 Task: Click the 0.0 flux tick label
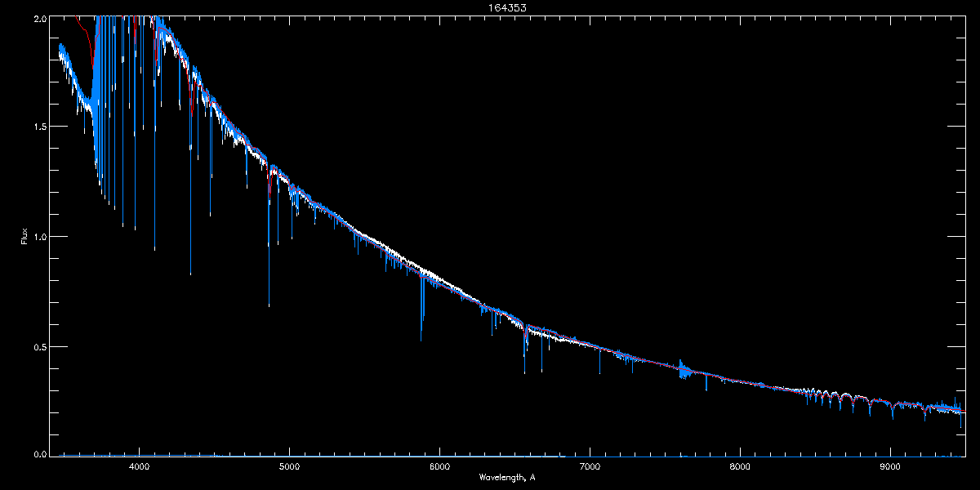coord(40,452)
